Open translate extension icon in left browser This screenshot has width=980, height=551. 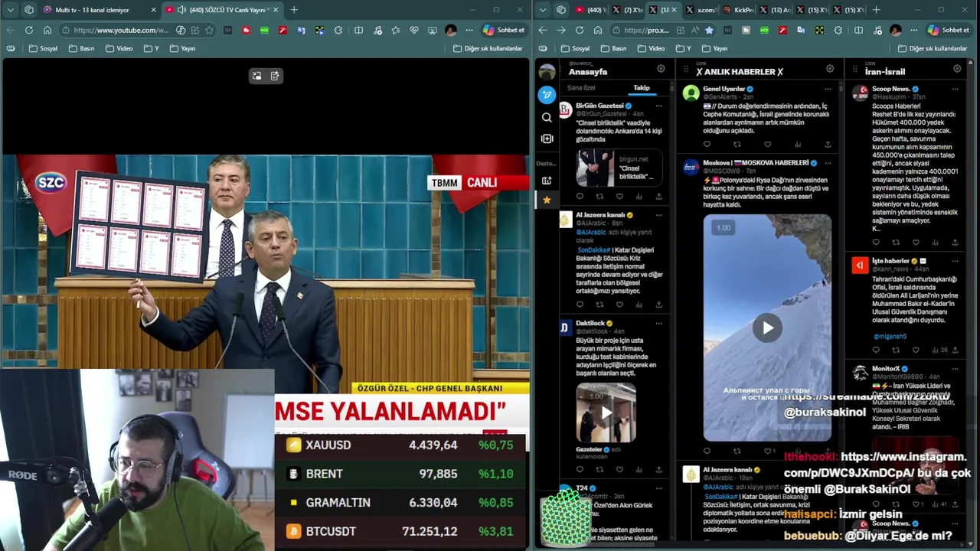301,30
